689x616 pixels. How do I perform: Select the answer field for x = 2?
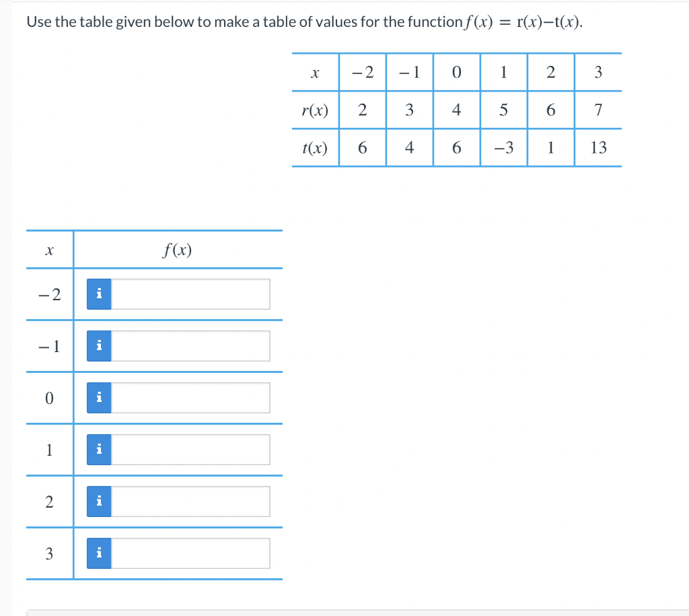(x=190, y=501)
